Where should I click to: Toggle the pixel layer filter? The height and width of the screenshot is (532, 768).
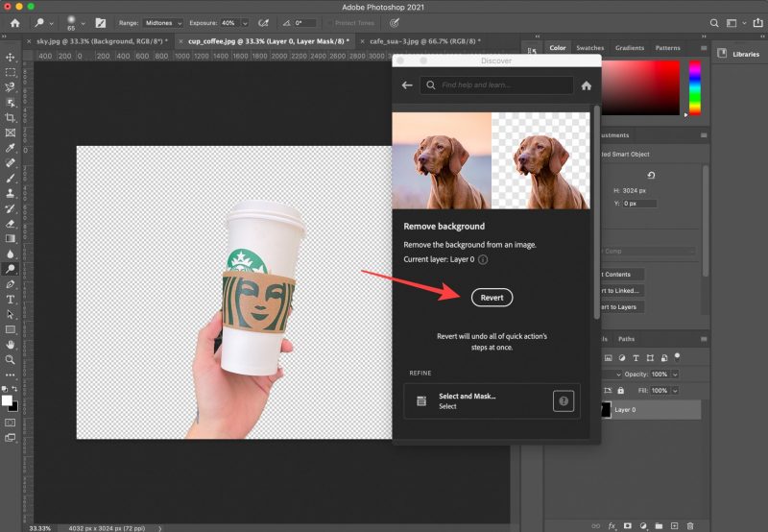pyautogui.click(x=609, y=358)
